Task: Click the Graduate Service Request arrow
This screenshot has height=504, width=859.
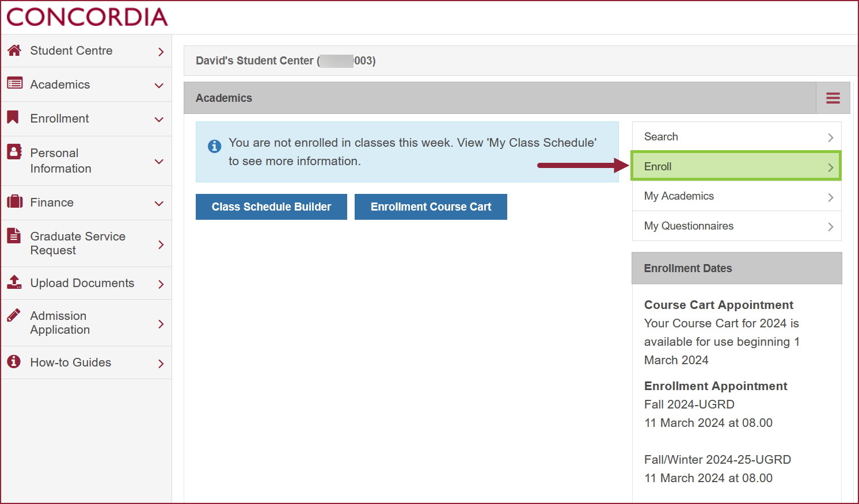Action: point(161,245)
